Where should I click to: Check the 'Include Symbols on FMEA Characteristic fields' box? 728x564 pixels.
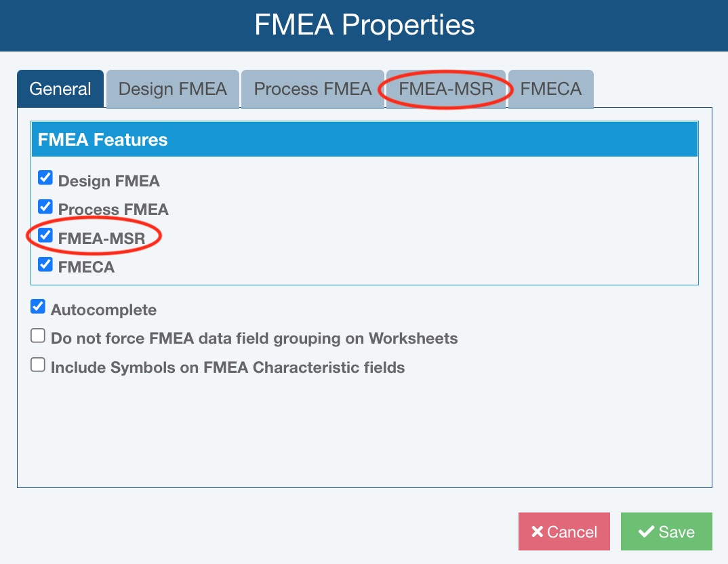38,365
